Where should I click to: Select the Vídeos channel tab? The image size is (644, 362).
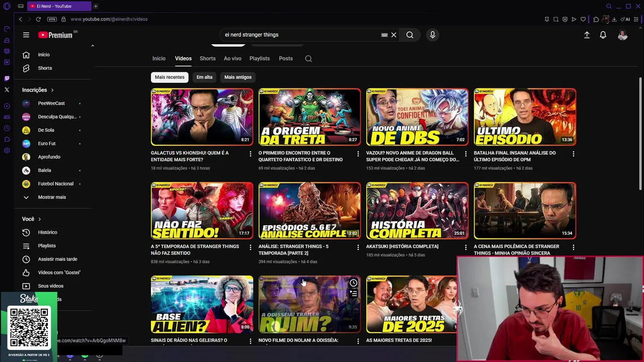coord(183,58)
